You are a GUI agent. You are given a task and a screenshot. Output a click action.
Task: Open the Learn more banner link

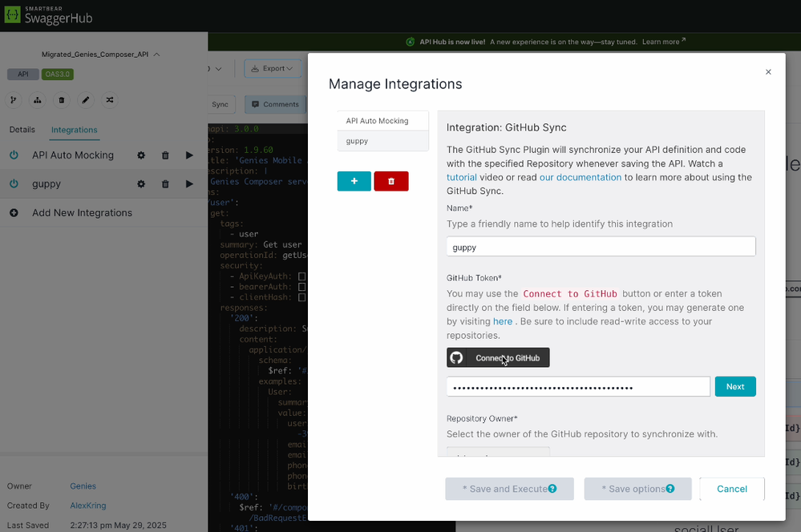point(664,42)
